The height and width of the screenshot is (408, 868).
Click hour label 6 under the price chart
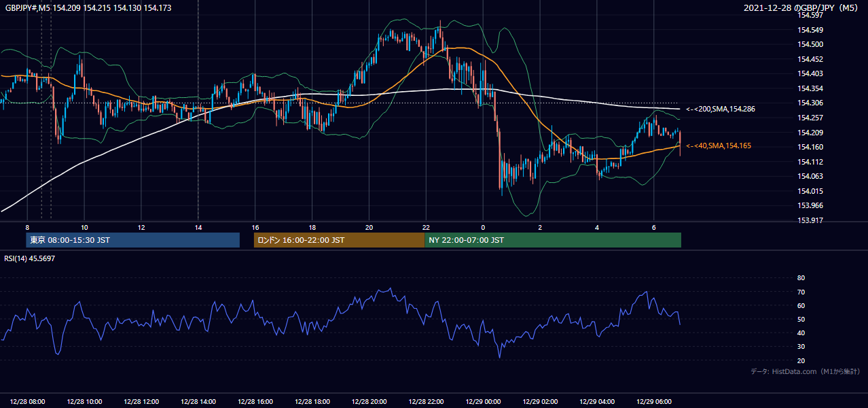(x=654, y=227)
